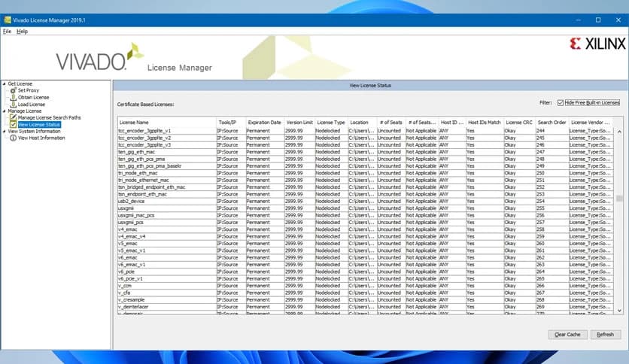
Task: Select Load License in the tree
Action: pos(32,105)
